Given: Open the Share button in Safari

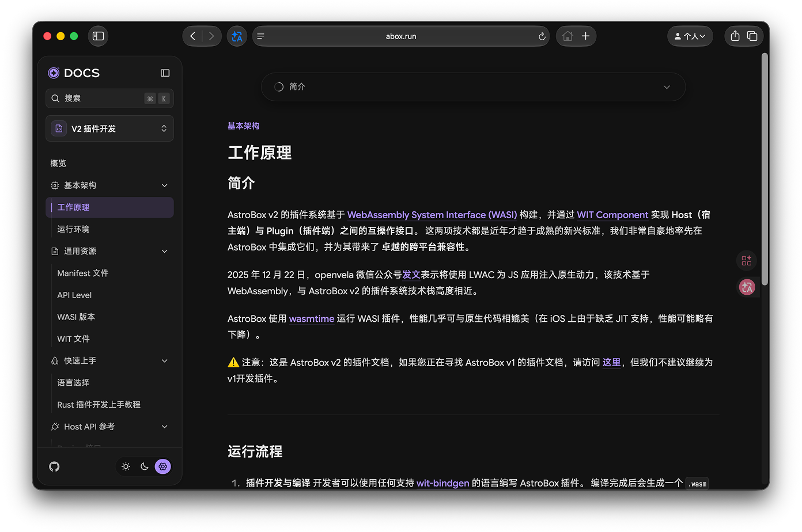Looking at the screenshot, I should click(x=735, y=36).
